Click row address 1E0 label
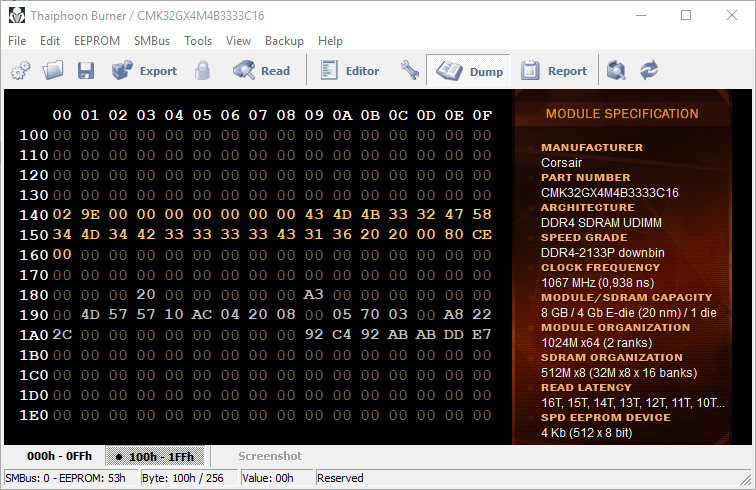This screenshot has width=756, height=490. click(x=34, y=415)
